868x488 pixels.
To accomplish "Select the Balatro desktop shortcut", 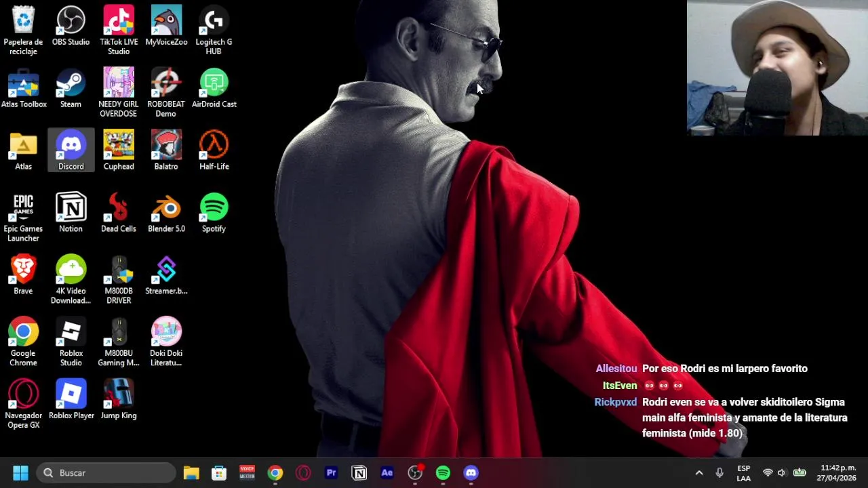I will (x=166, y=151).
